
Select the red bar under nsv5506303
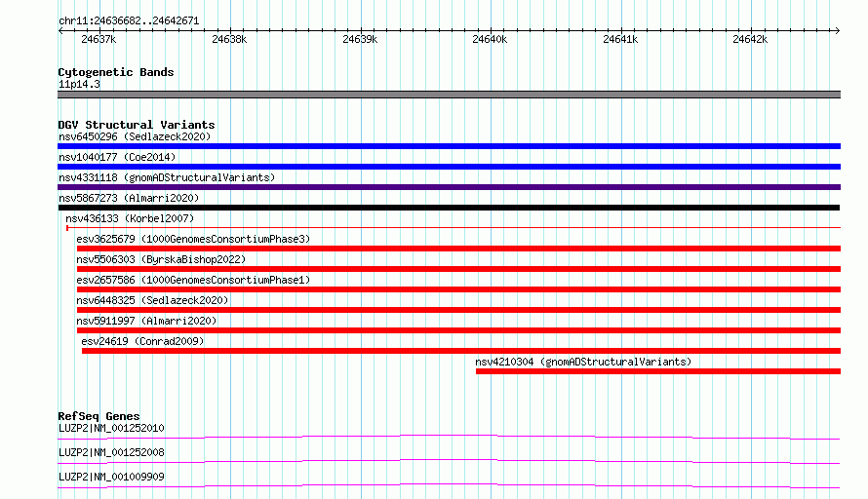[459, 269]
